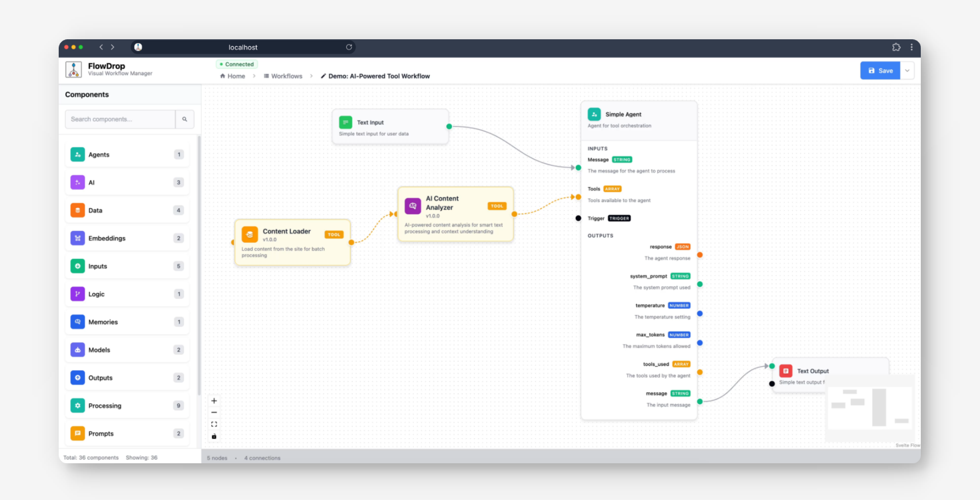Click the components sidebar scrollbar
980x500 pixels.
(x=199, y=265)
